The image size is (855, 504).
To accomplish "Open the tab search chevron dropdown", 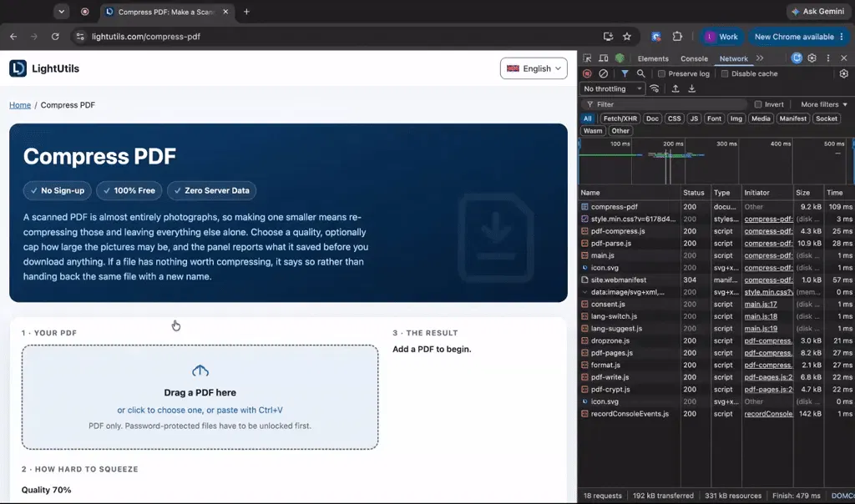I will (62, 12).
